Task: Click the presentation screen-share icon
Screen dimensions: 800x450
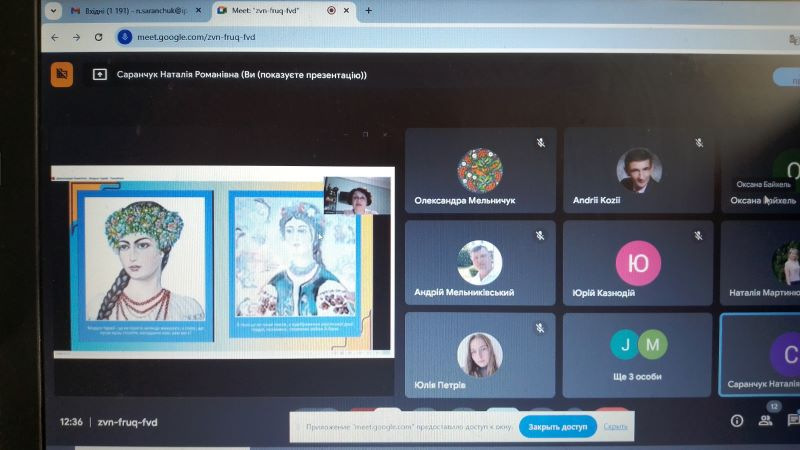Action: [x=99, y=75]
